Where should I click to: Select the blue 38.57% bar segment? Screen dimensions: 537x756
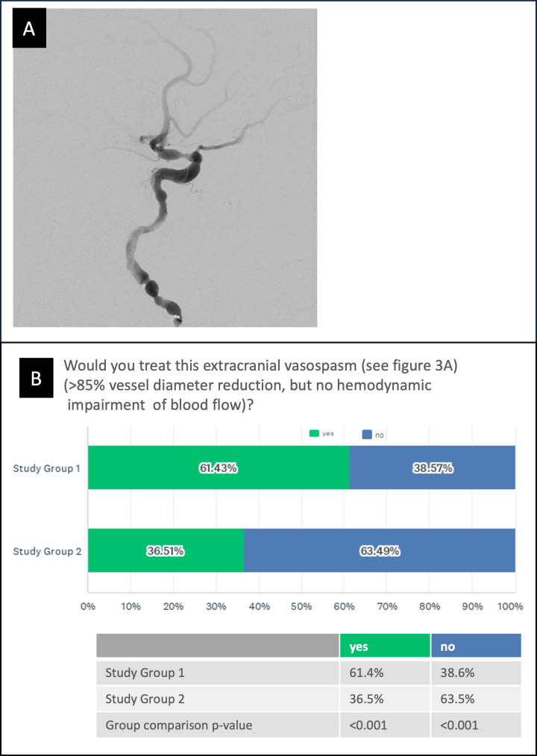click(x=433, y=468)
